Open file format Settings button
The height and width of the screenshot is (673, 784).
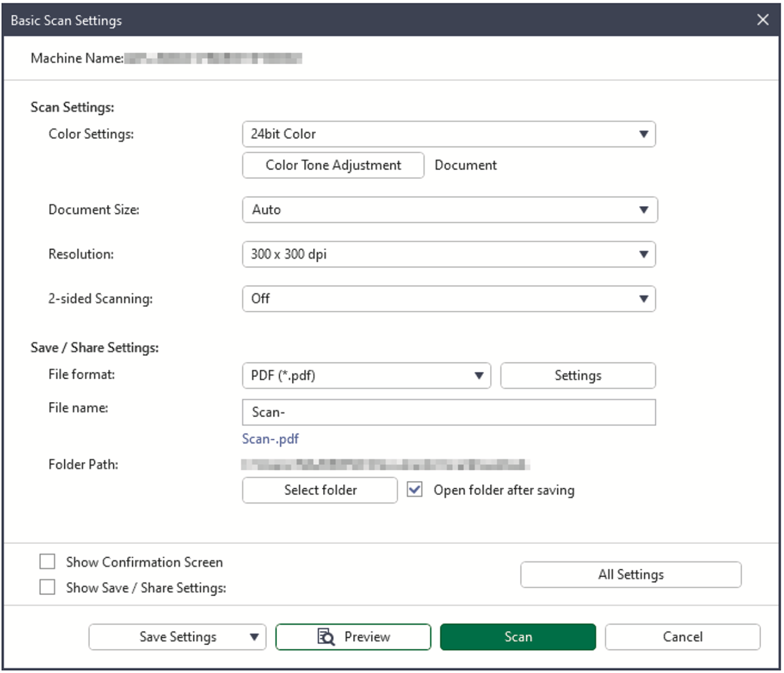[578, 376]
